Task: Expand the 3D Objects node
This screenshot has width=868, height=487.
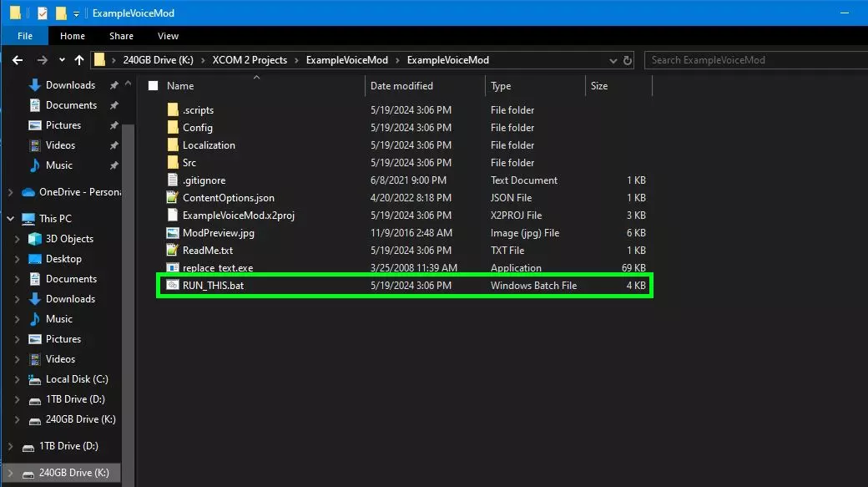Action: coord(18,238)
